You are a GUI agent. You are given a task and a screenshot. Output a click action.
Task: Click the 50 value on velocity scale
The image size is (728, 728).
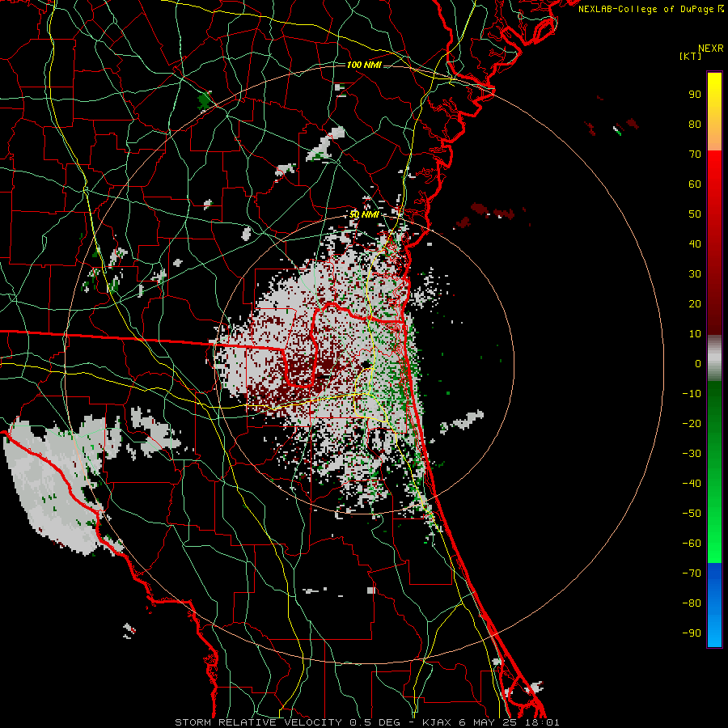(x=695, y=214)
